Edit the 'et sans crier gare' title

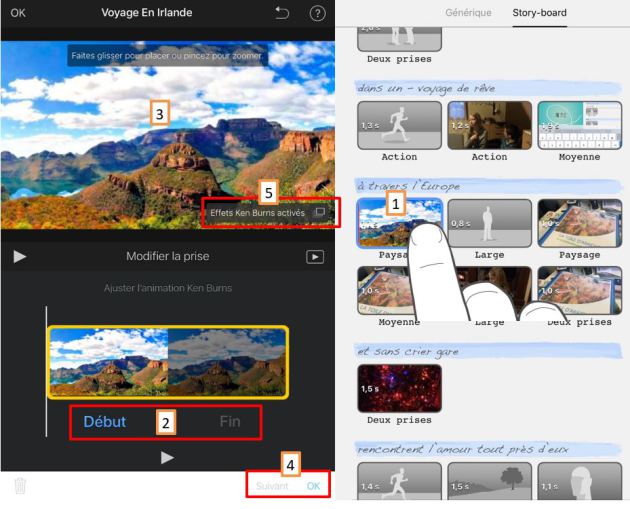click(x=488, y=352)
